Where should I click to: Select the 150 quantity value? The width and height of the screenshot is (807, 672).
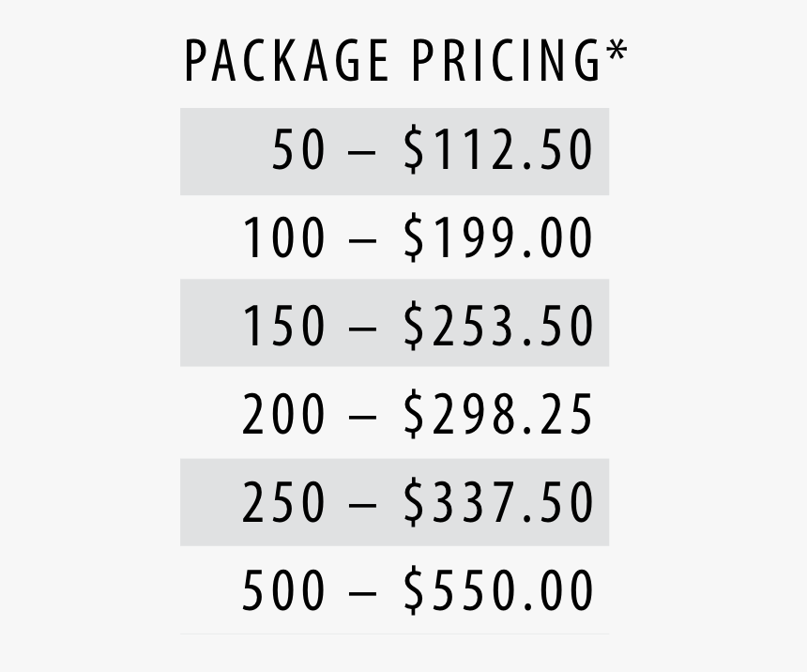click(284, 327)
